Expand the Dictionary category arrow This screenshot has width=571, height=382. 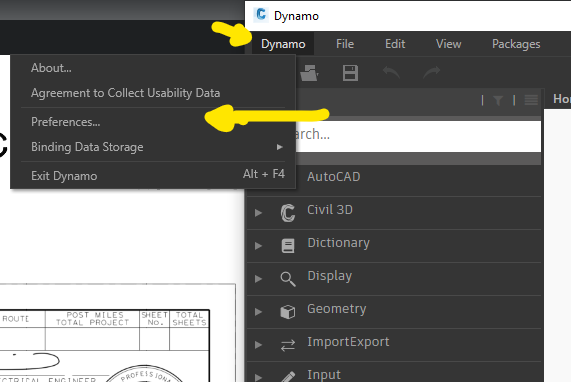point(258,245)
